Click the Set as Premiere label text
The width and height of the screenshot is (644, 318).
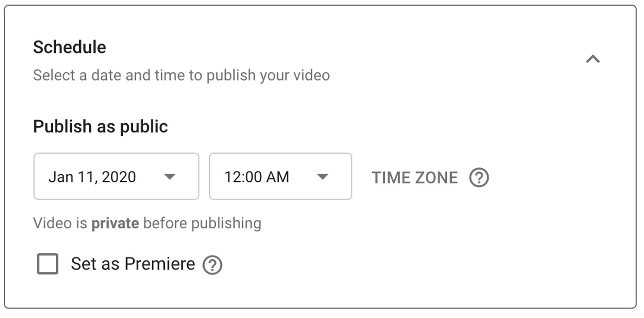coord(132,264)
